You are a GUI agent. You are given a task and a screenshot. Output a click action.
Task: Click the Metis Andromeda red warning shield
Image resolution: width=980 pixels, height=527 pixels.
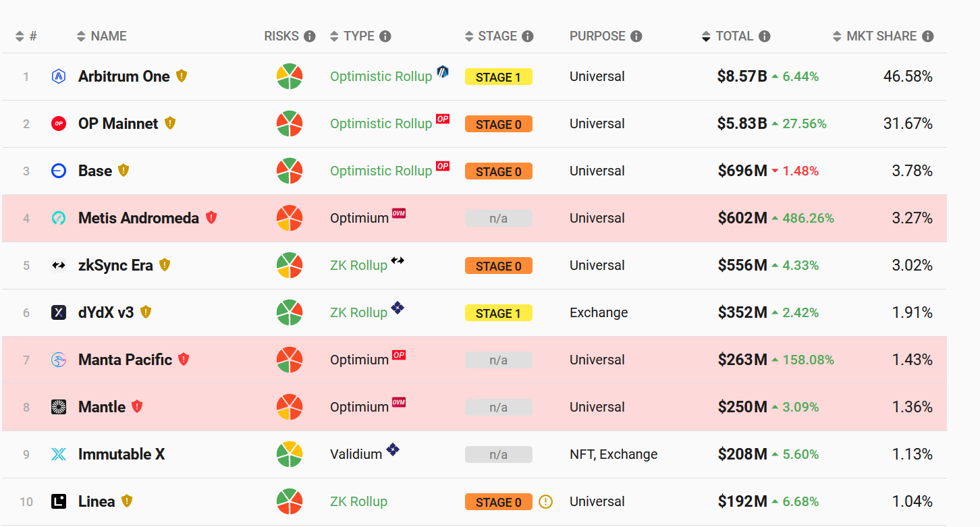tap(211, 218)
